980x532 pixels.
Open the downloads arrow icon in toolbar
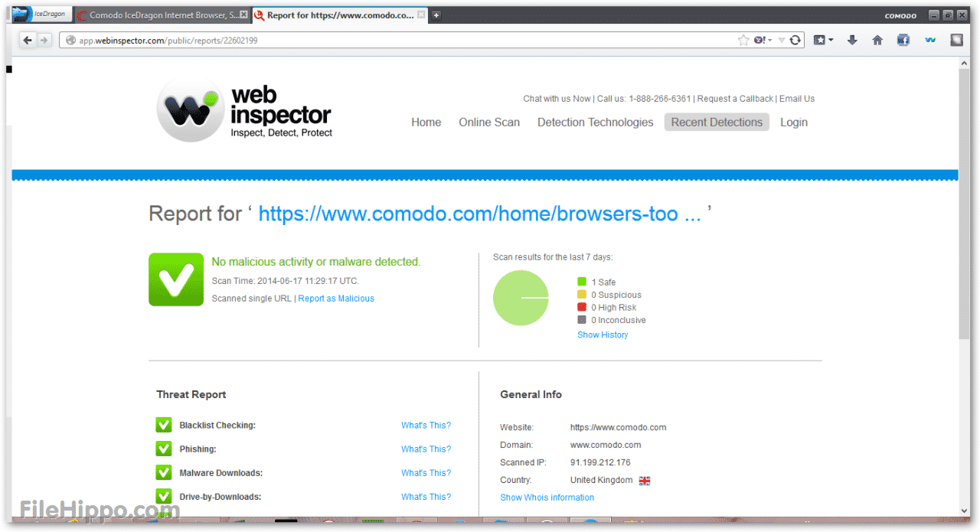coord(852,41)
